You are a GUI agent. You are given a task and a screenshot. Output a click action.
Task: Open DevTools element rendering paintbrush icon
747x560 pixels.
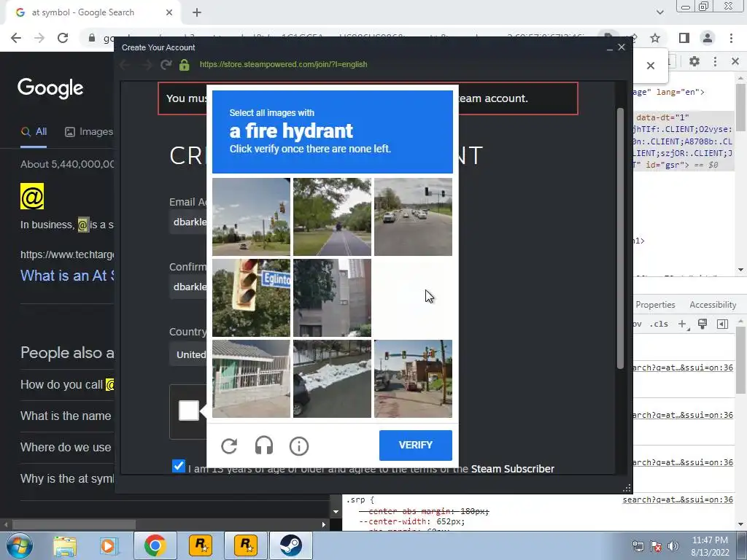click(x=703, y=324)
